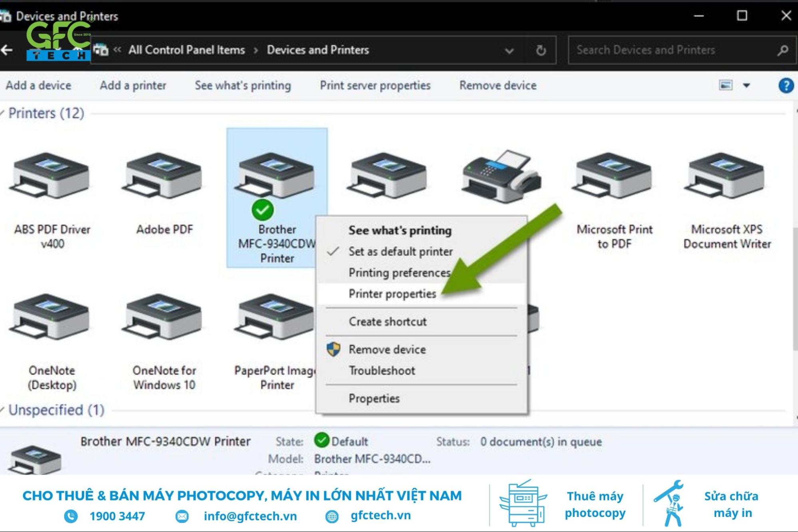Viewport: 798px width, 532px height.
Task: Close the Devices and Printers window
Action: pos(786,16)
